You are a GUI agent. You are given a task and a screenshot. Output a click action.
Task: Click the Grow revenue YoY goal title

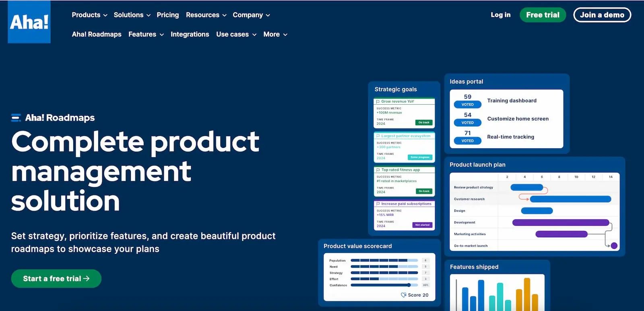[397, 102]
